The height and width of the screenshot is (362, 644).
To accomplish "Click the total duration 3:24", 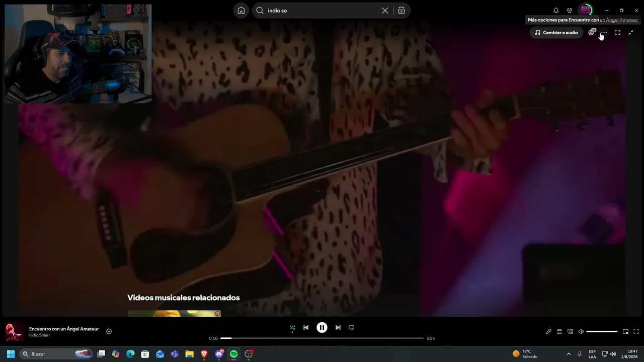I will pyautogui.click(x=431, y=338).
